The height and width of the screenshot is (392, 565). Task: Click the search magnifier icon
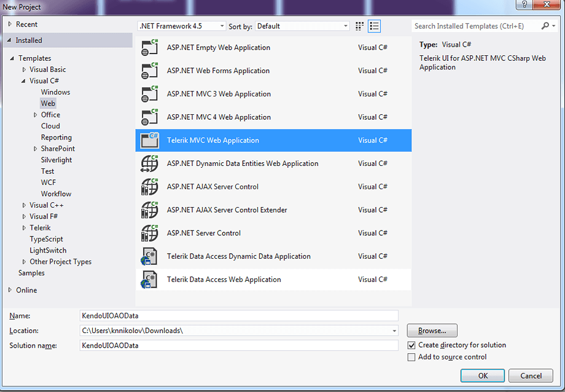click(545, 26)
